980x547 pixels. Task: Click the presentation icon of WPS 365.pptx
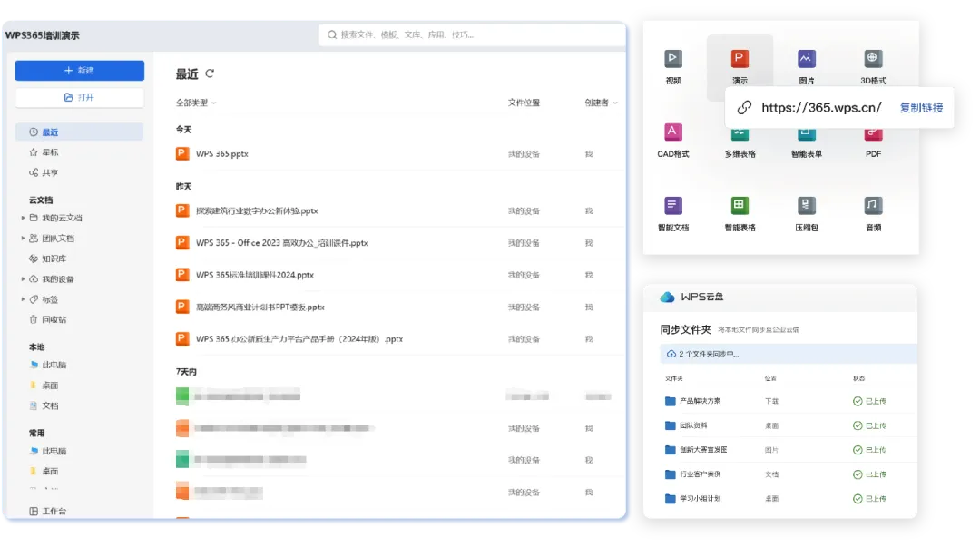pyautogui.click(x=181, y=154)
